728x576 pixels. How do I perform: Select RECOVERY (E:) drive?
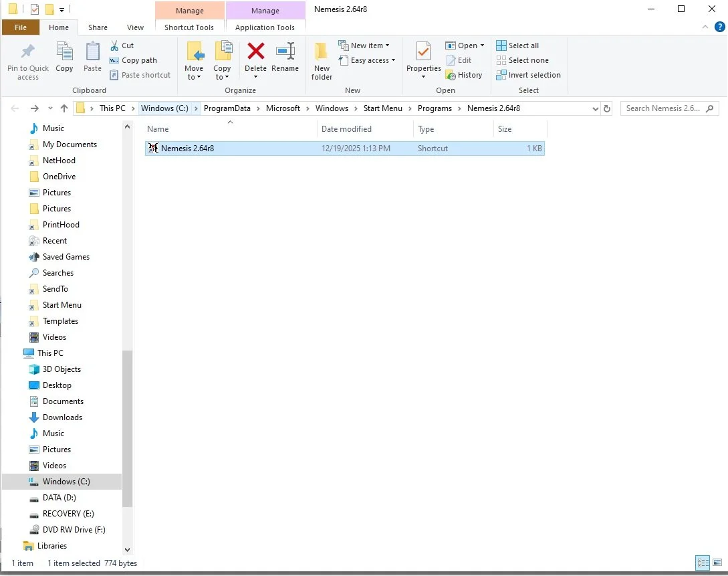68,514
